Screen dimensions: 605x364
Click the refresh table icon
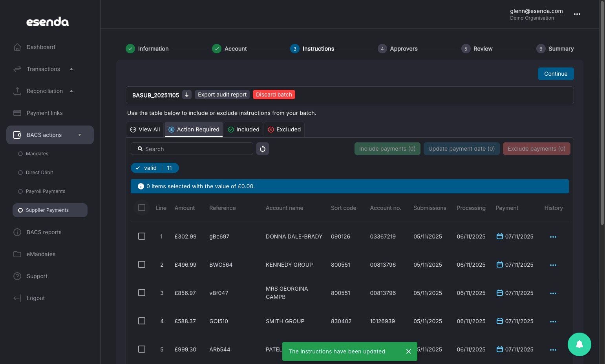(263, 149)
